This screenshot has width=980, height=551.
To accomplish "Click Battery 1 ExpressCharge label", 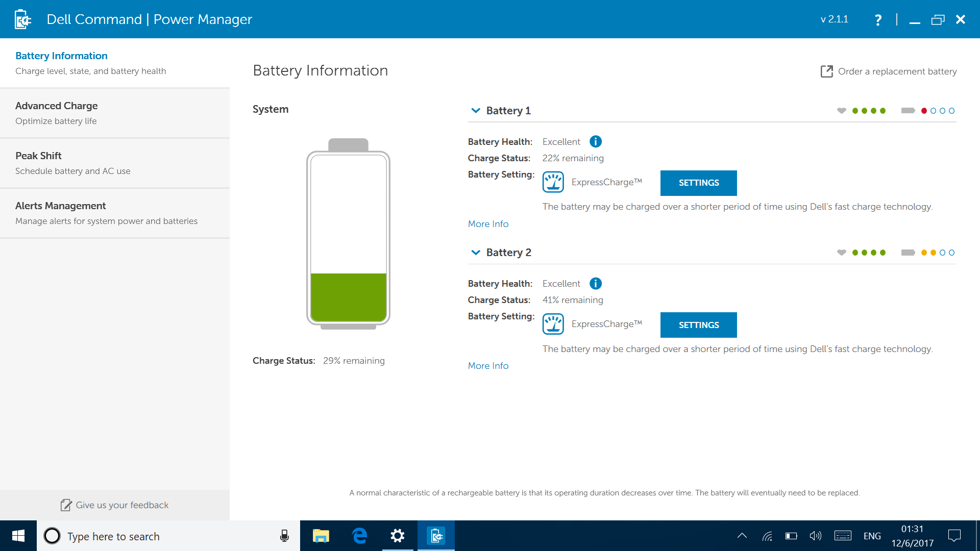I will (x=606, y=182).
